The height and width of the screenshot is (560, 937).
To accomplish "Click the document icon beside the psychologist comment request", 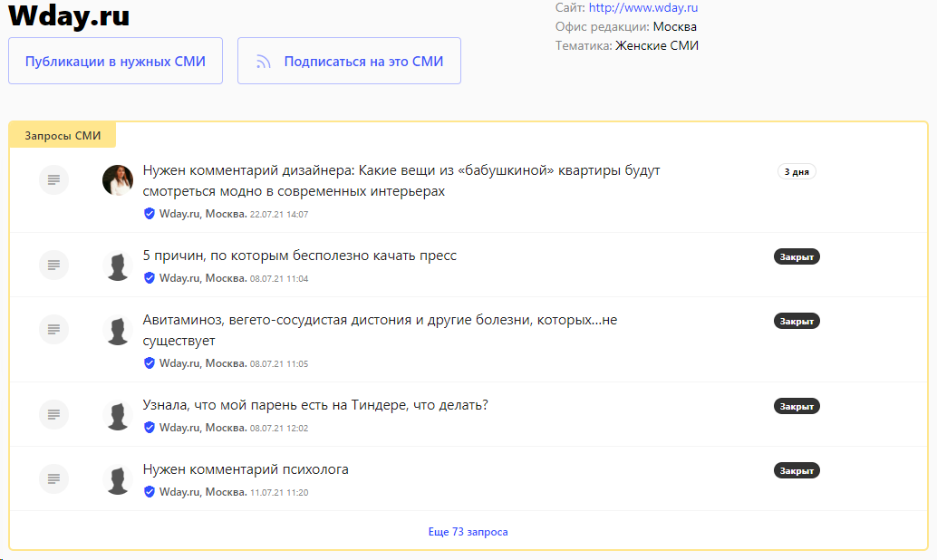I will (x=53, y=478).
